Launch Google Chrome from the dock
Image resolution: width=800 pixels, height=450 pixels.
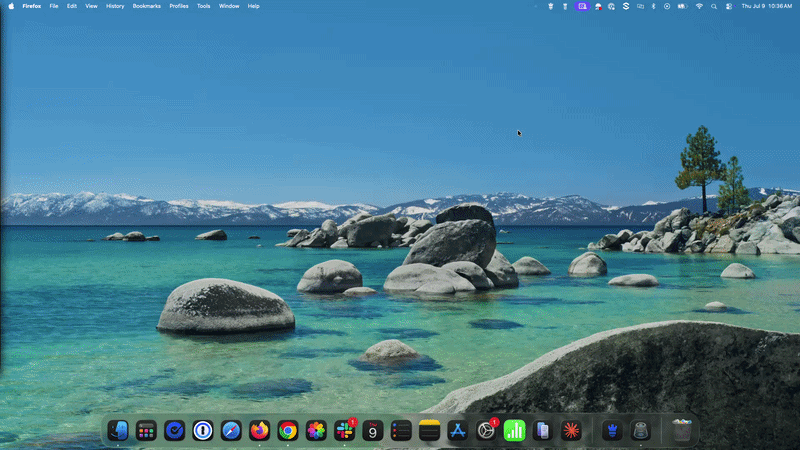pyautogui.click(x=288, y=431)
